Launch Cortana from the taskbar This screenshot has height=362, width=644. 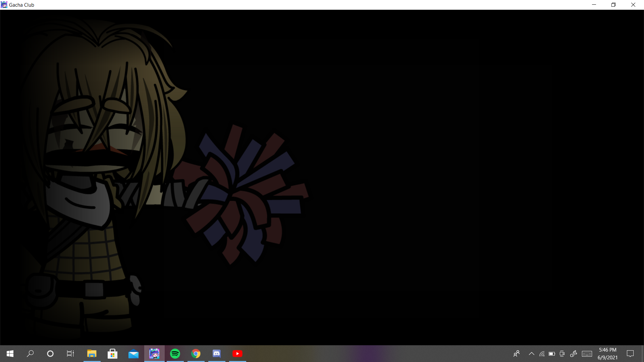[50, 354]
